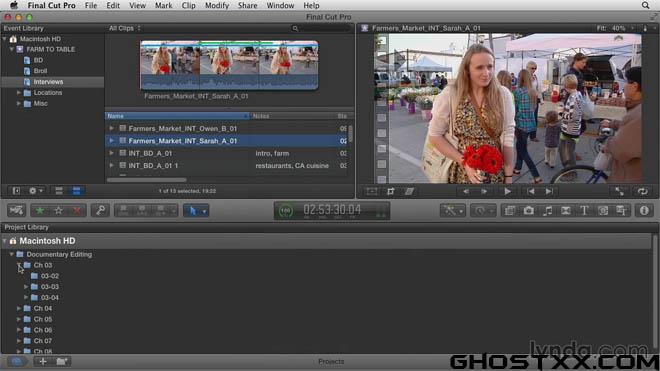The width and height of the screenshot is (660, 371).
Task: Open the Keyword Editor key icon
Action: 100,210
